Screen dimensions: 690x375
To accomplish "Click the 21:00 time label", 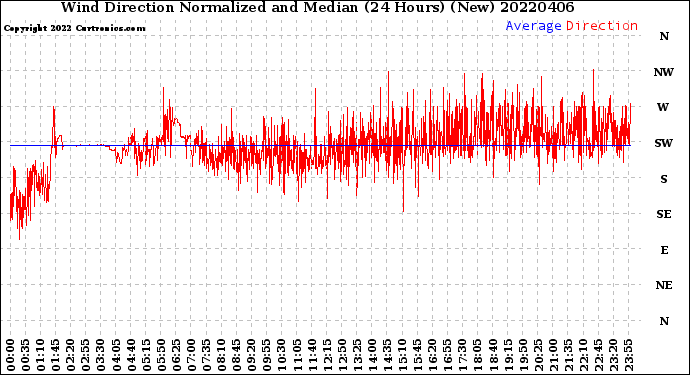I will point(553,355).
